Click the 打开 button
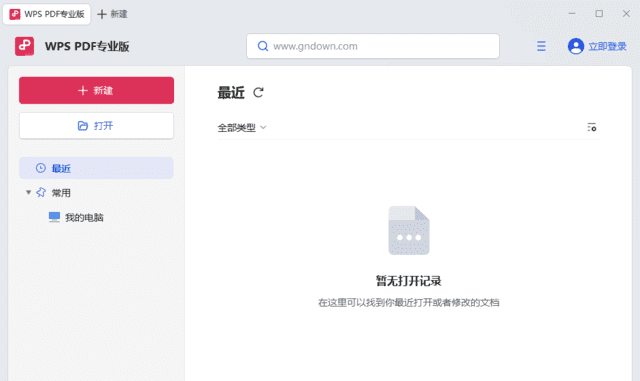The image size is (640, 381). pyautogui.click(x=96, y=126)
